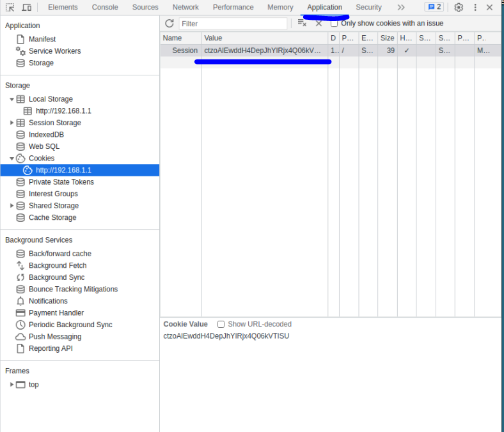Select http://192.168.1.1 under Cookies
Screen dimensions: 504x432
point(80,170)
